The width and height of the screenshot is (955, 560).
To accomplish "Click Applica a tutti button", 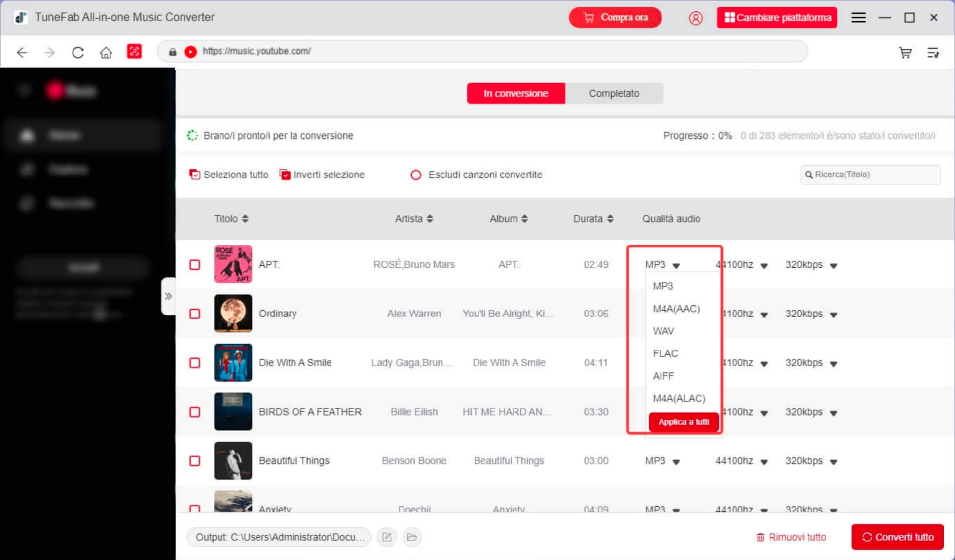I will pyautogui.click(x=683, y=422).
